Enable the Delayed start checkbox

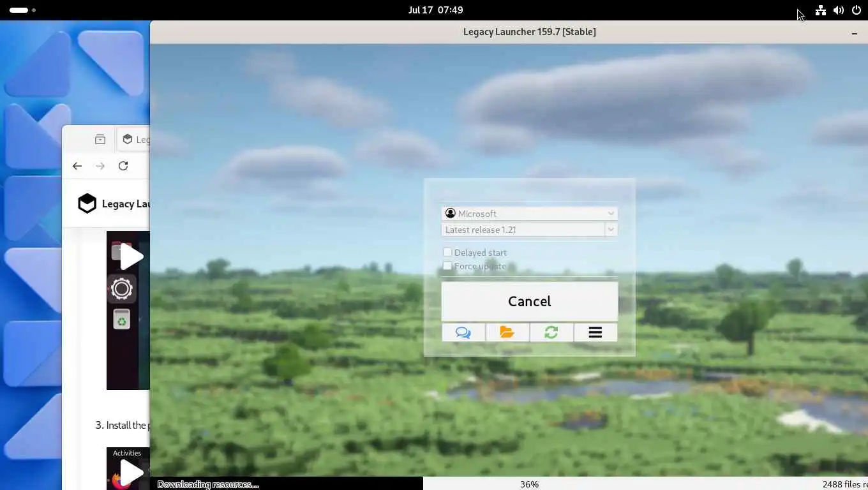coord(447,253)
